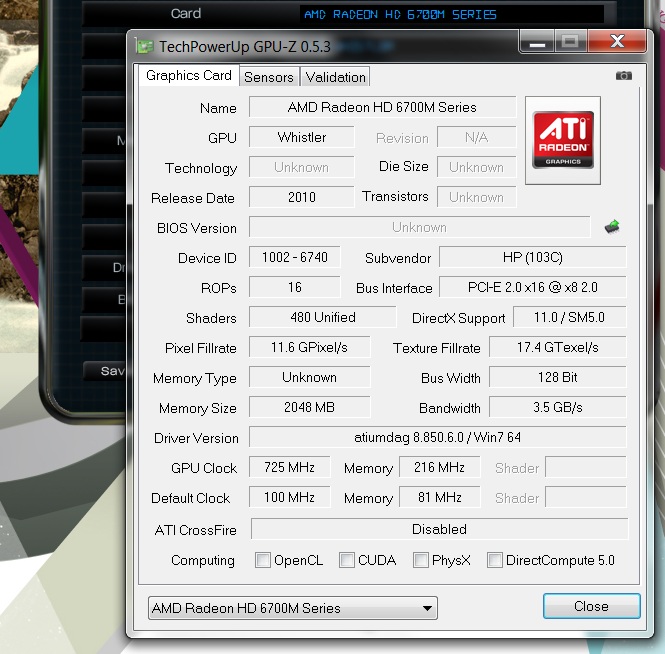Open the Validation tab

[x=335, y=77]
